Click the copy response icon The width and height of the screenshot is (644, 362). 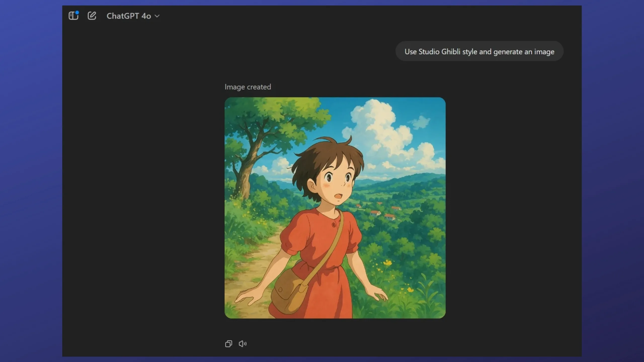coord(228,344)
